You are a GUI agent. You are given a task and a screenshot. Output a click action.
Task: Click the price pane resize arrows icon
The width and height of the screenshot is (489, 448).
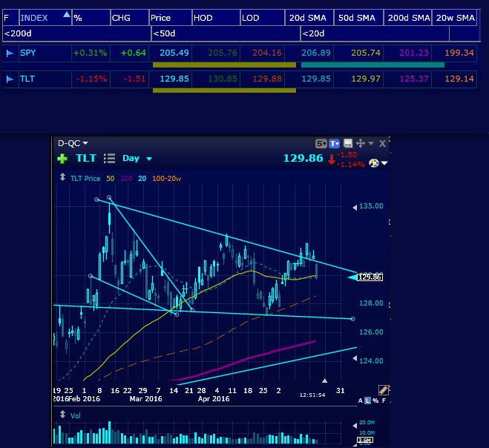(x=62, y=177)
